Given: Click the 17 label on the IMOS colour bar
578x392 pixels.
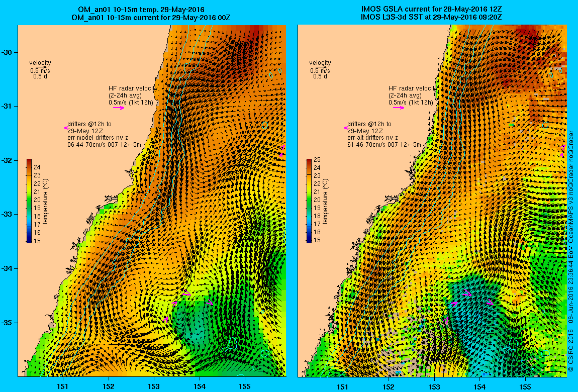Looking at the screenshot, I should 317,224.
